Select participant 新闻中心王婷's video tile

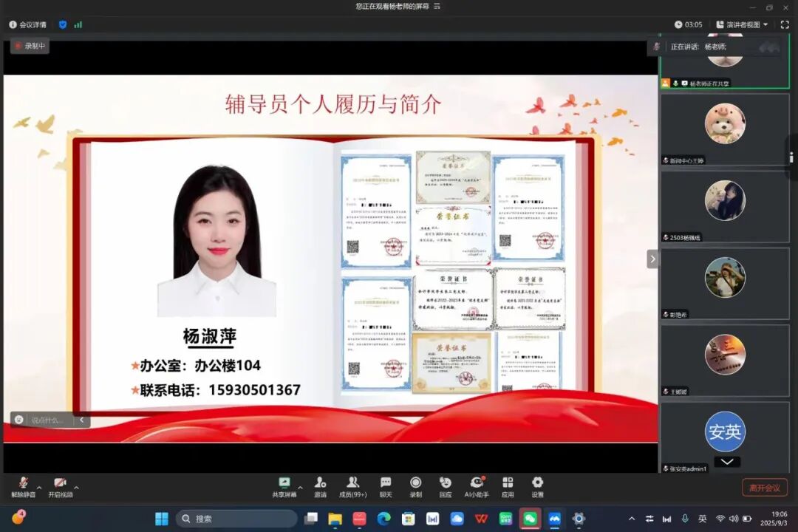point(725,130)
